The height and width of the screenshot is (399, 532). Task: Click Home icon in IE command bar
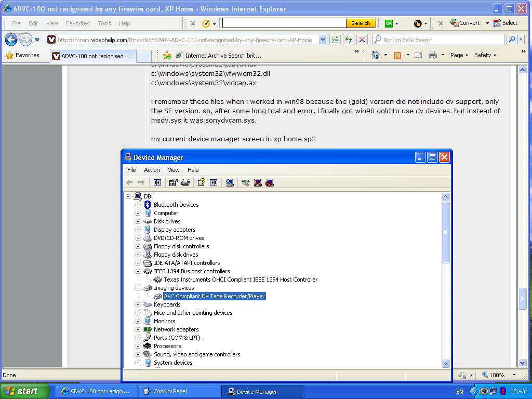tap(375, 55)
